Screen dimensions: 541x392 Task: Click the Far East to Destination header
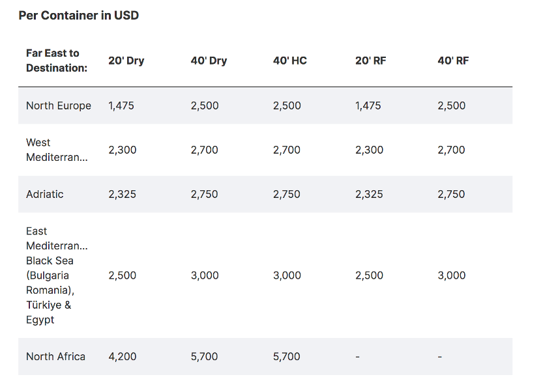click(56, 61)
